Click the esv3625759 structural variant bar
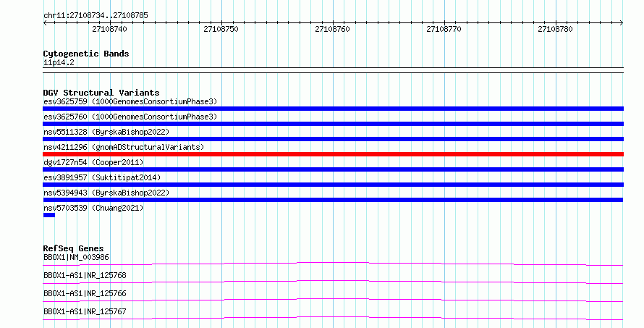This screenshot has width=644, height=328. 333,109
